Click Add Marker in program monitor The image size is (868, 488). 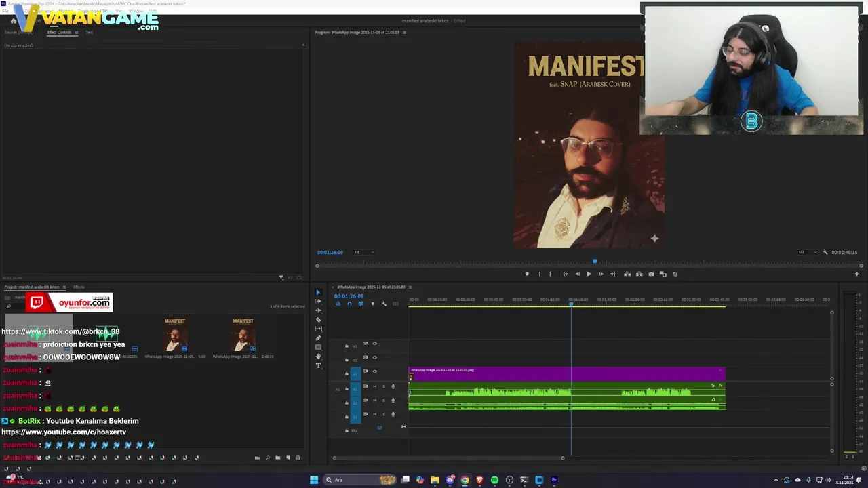coord(527,274)
